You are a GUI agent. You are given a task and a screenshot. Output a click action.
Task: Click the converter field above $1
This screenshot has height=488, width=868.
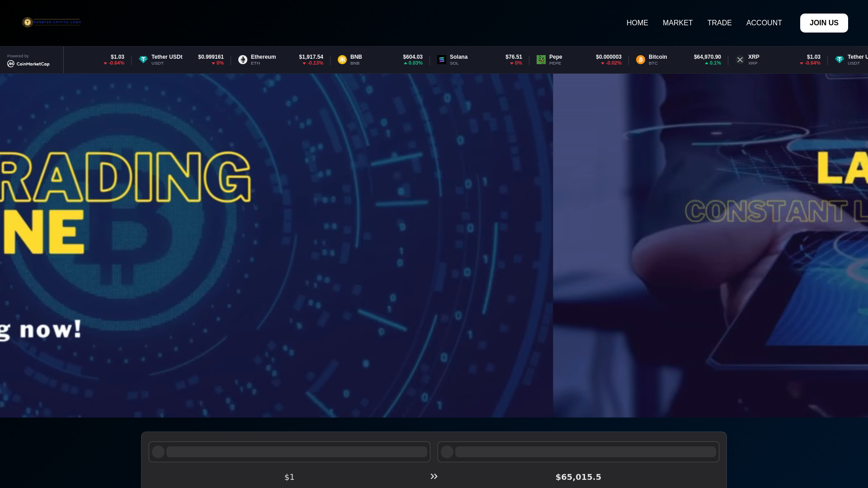(289, 452)
